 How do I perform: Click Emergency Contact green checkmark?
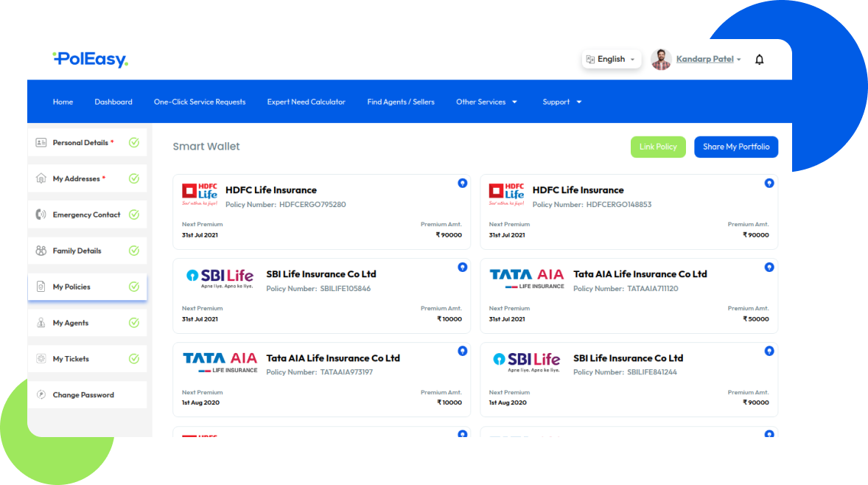pos(134,214)
